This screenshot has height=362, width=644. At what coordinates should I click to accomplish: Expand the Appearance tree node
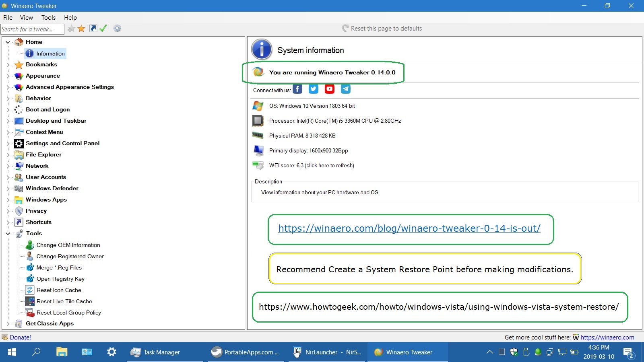(x=8, y=76)
